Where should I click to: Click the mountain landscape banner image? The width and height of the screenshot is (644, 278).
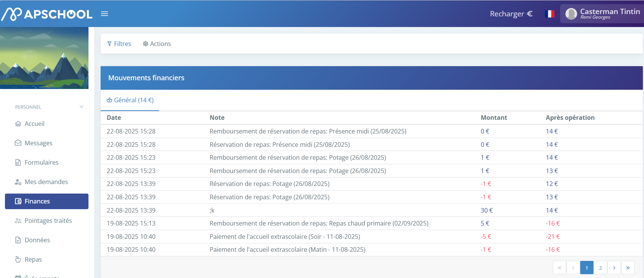[44, 58]
